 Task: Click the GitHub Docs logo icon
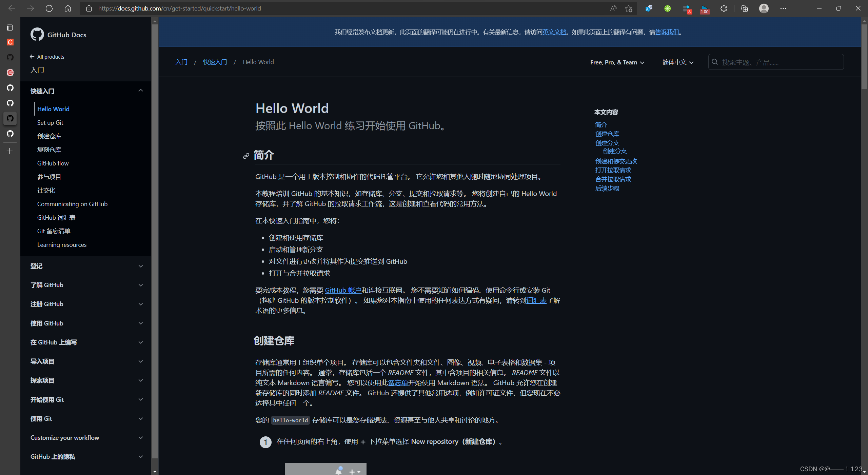point(37,34)
